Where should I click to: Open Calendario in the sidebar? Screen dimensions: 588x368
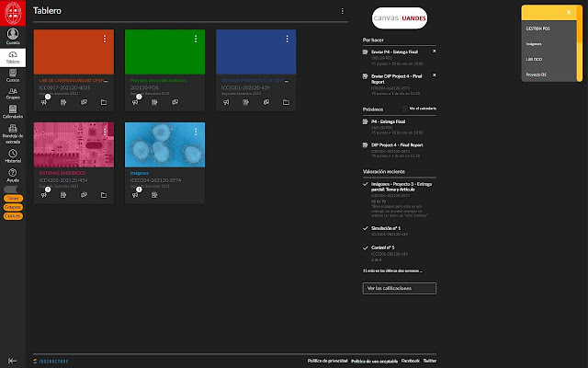pyautogui.click(x=13, y=112)
